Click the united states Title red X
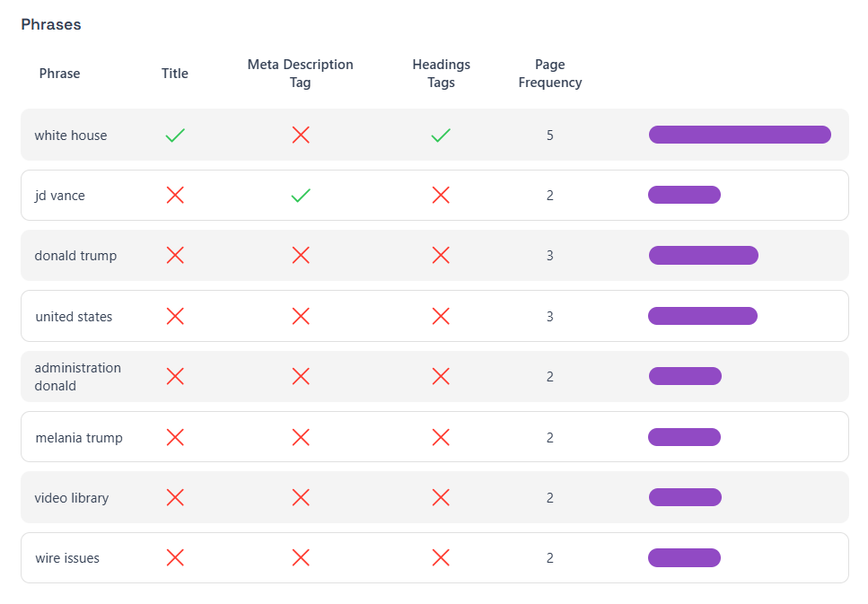Image resolution: width=868 pixels, height=604 pixels. point(175,316)
